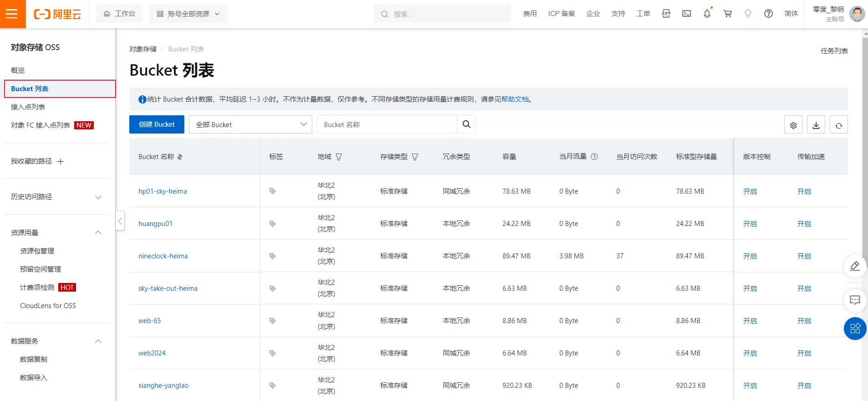Filter by region funnel icon

coord(339,157)
